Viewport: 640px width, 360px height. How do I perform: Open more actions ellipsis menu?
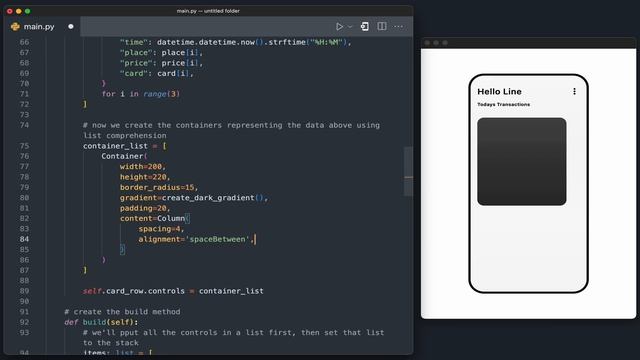pyautogui.click(x=398, y=27)
